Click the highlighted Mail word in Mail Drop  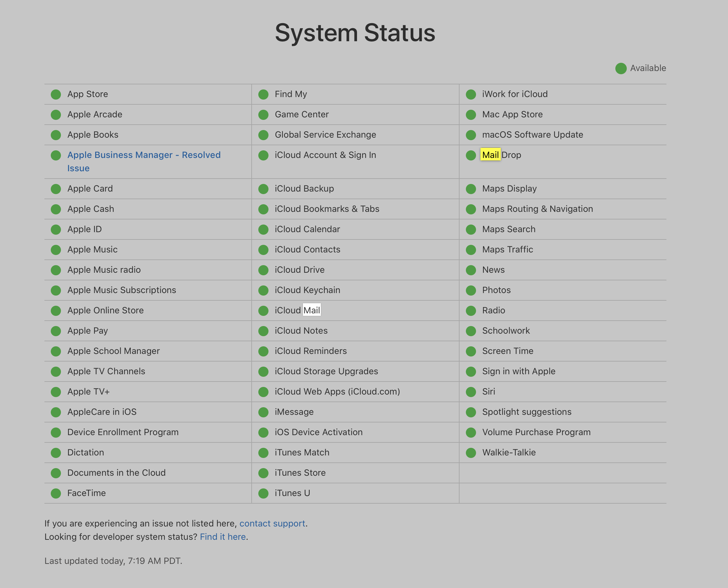490,155
